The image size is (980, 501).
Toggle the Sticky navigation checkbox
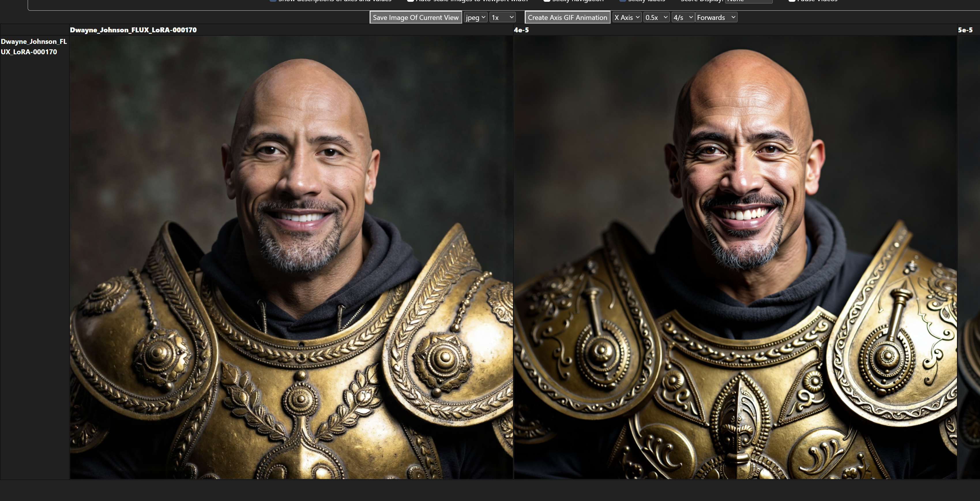coord(547,1)
